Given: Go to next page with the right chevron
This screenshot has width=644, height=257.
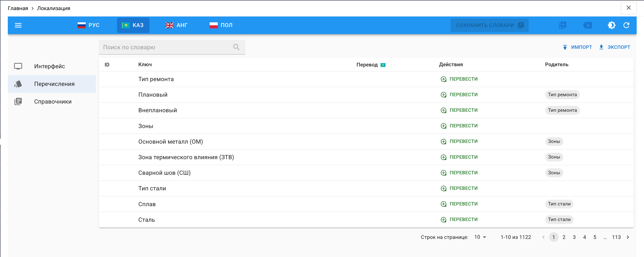Looking at the screenshot, I should pos(628,237).
